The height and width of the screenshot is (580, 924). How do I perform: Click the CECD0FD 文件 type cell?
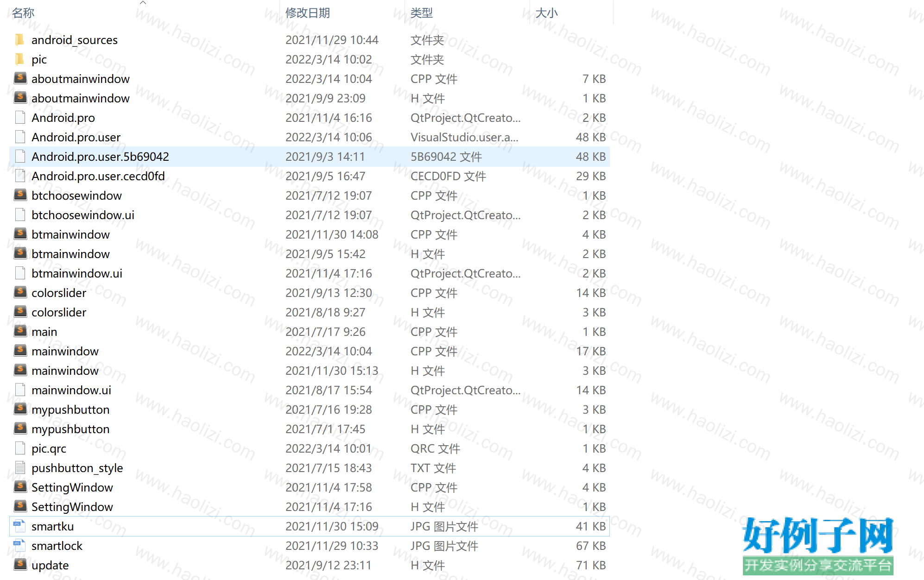(448, 176)
